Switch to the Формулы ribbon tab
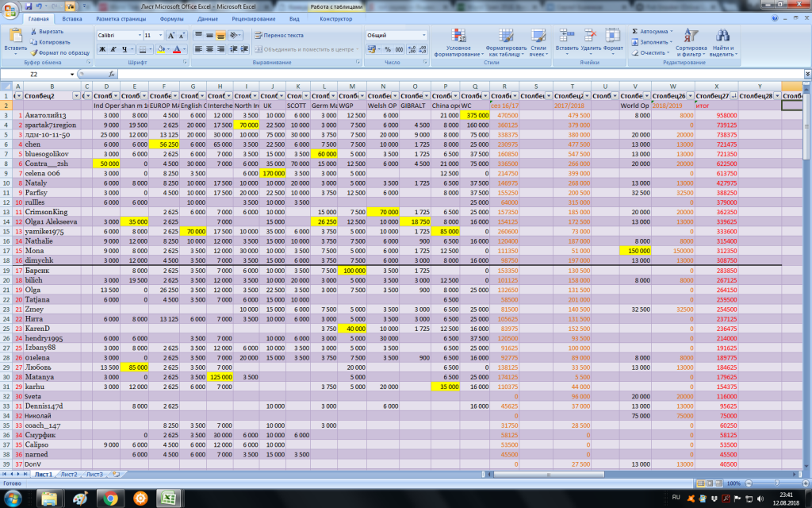Viewport: 812px width, 508px height. click(x=171, y=18)
